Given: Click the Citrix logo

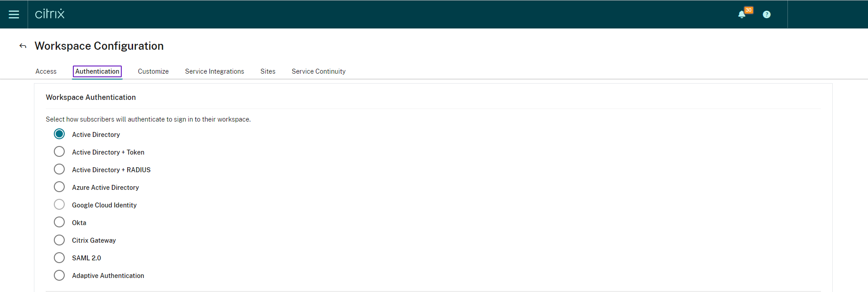Looking at the screenshot, I should [x=50, y=14].
